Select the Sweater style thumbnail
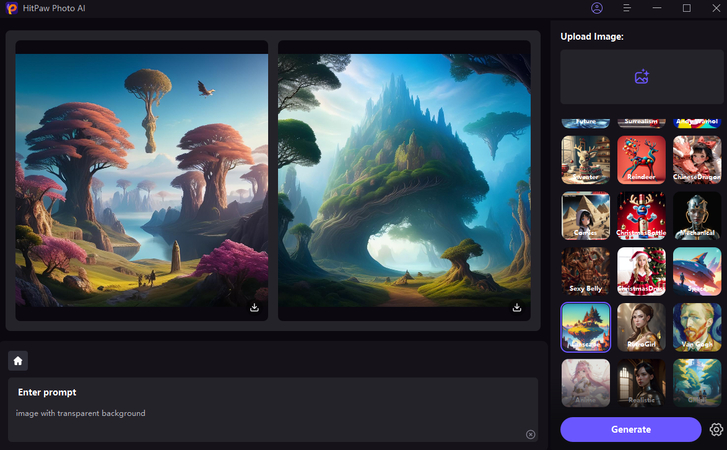This screenshot has width=727, height=450. pos(586,160)
